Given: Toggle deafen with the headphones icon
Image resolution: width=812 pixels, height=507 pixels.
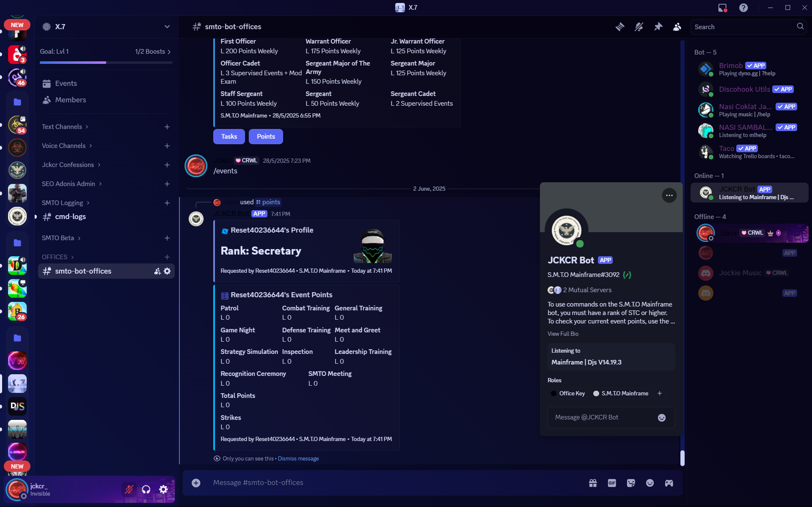Looking at the screenshot, I should coord(146,489).
